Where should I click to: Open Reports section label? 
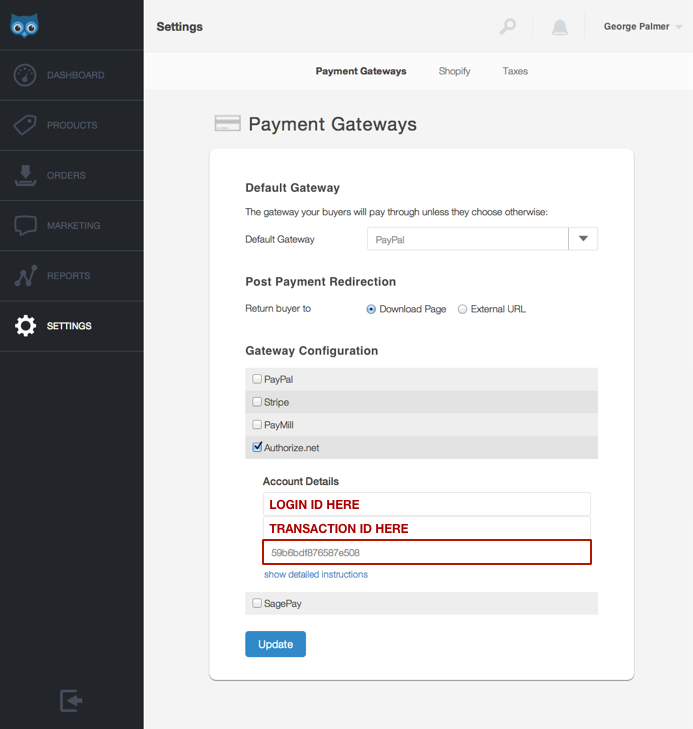68,276
